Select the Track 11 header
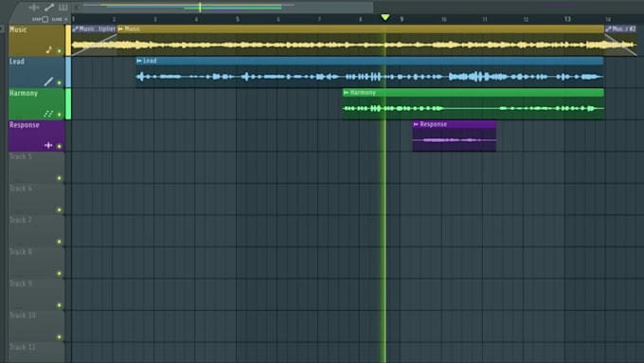644x363 pixels. point(37,353)
